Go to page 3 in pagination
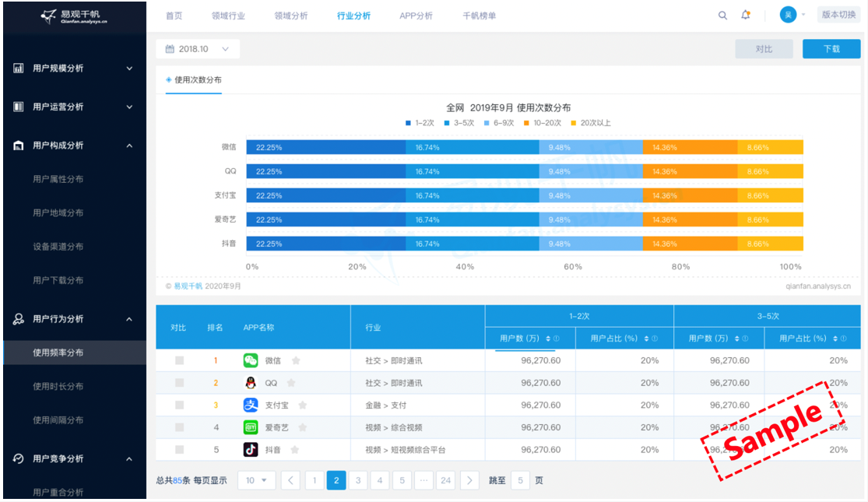 point(358,480)
